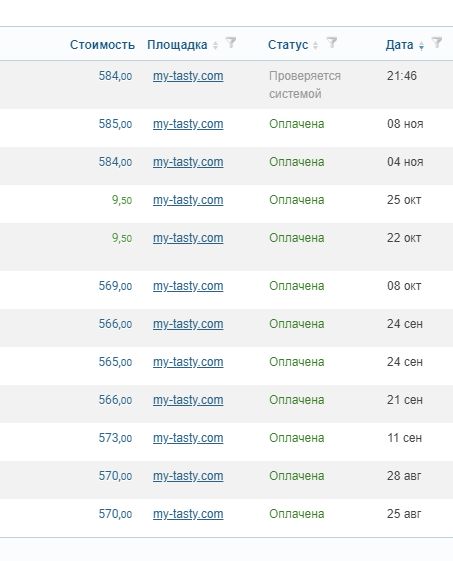
Task: Toggle sort arrows beside Статус header
Action: coord(315,45)
